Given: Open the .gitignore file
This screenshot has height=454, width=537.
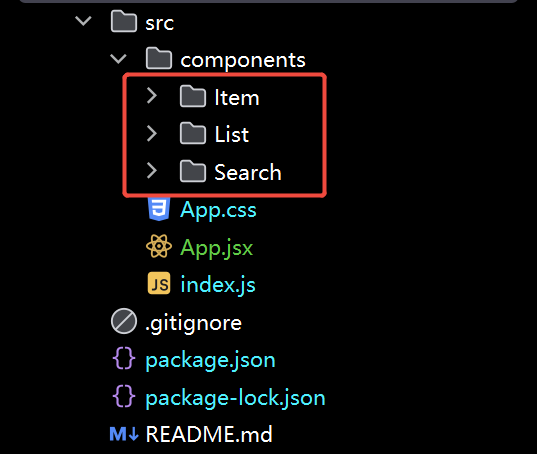Looking at the screenshot, I should (193, 323).
